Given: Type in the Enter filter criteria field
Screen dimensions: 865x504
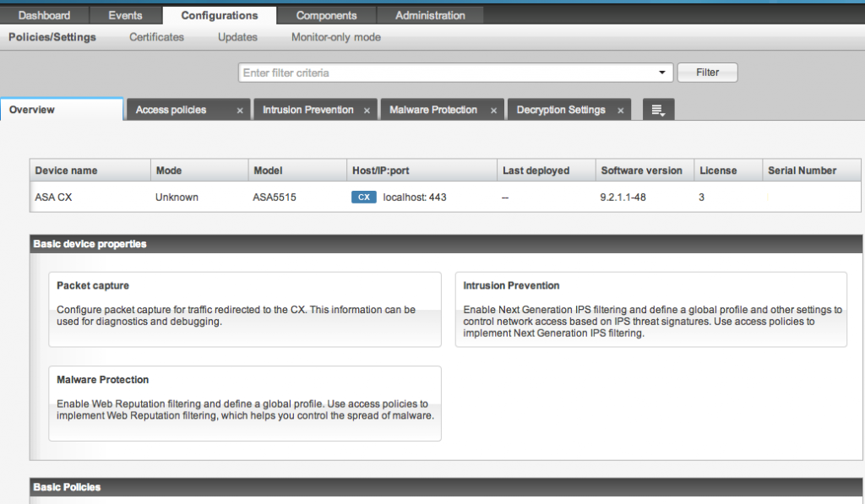Looking at the screenshot, I should click(448, 73).
